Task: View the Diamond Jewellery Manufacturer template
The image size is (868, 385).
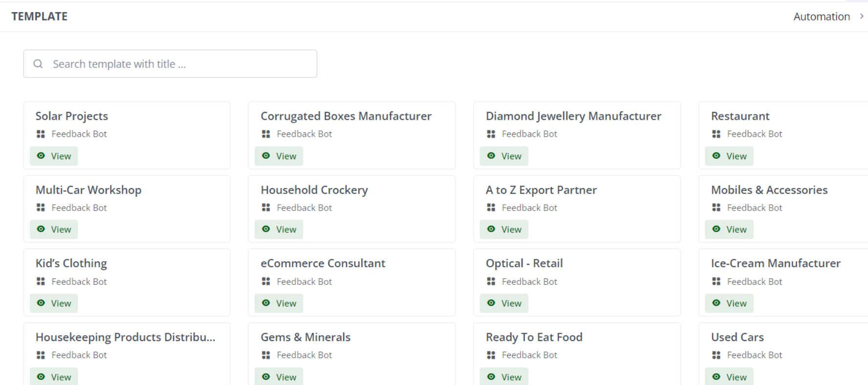Action: coord(504,156)
